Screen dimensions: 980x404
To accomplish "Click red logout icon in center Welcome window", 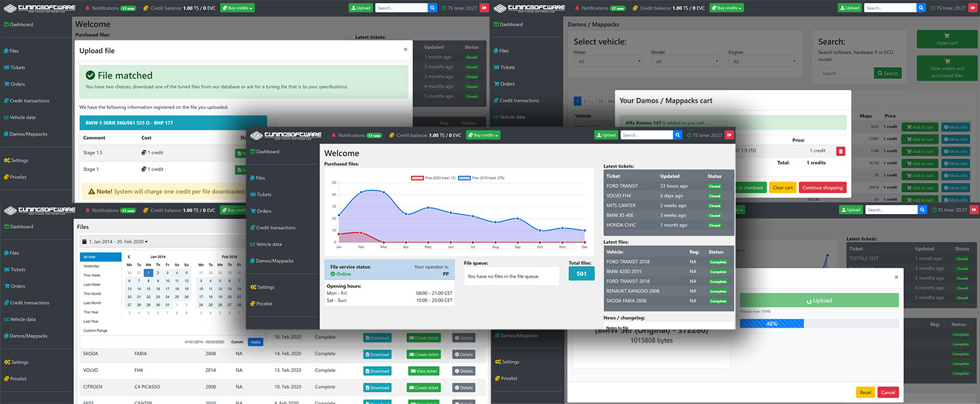I will 729,135.
